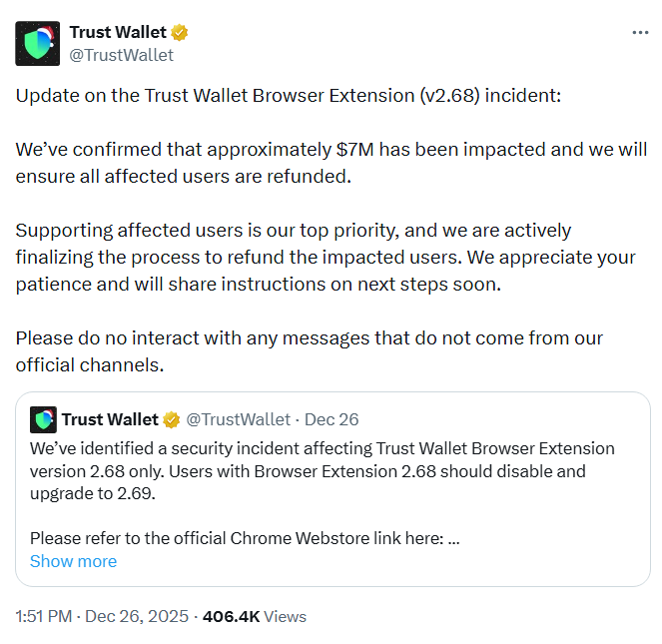Click the small avatar in the quoted tweet
Image resolution: width=662 pixels, height=644 pixels.
pyautogui.click(x=43, y=419)
